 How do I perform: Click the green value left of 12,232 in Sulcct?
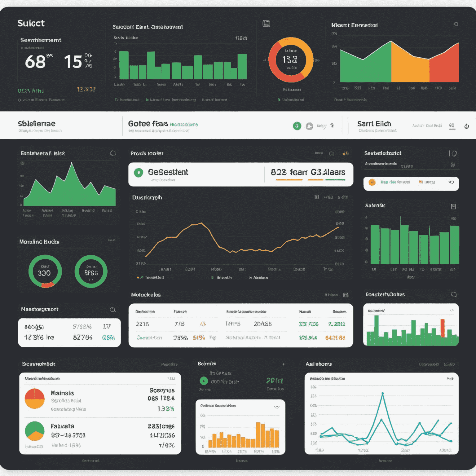[31, 91]
